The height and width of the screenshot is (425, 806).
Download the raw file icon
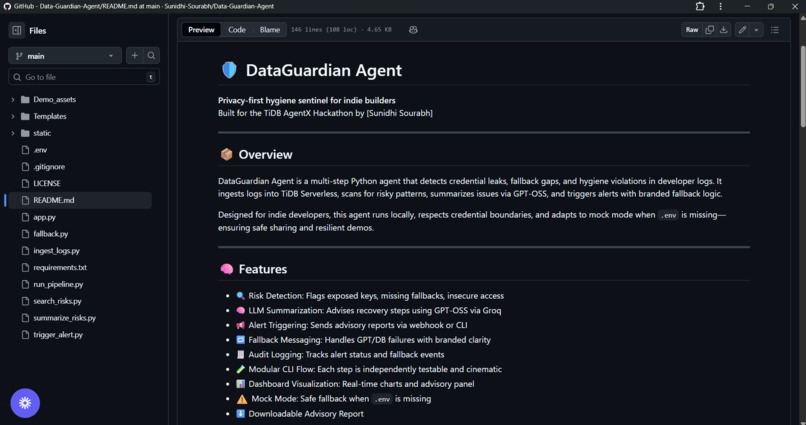pyautogui.click(x=723, y=30)
